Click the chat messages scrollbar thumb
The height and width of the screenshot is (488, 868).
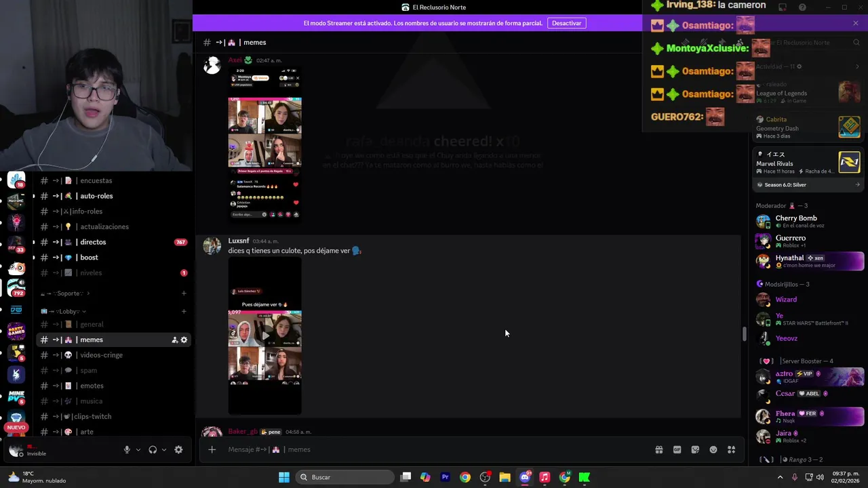coord(744,334)
